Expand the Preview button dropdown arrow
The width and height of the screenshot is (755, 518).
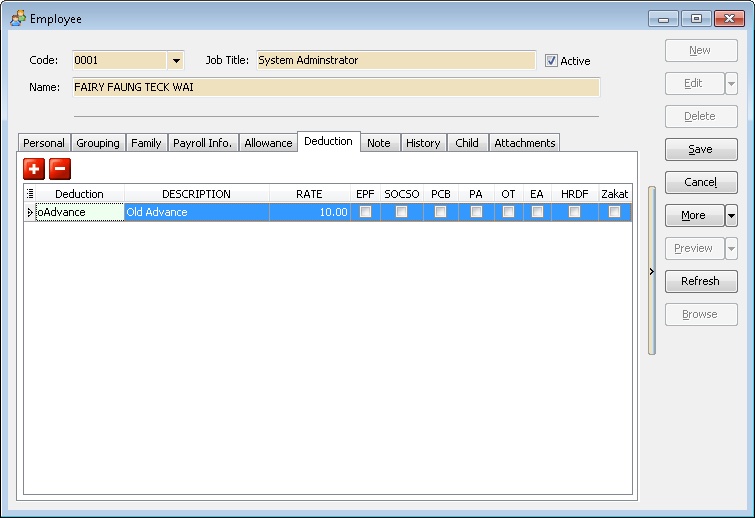pyautogui.click(x=731, y=249)
